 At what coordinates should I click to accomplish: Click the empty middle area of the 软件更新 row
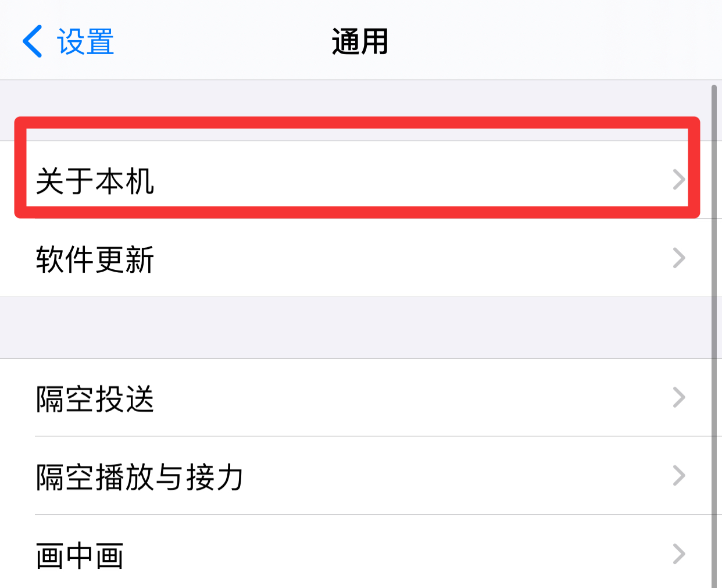[x=407, y=258]
